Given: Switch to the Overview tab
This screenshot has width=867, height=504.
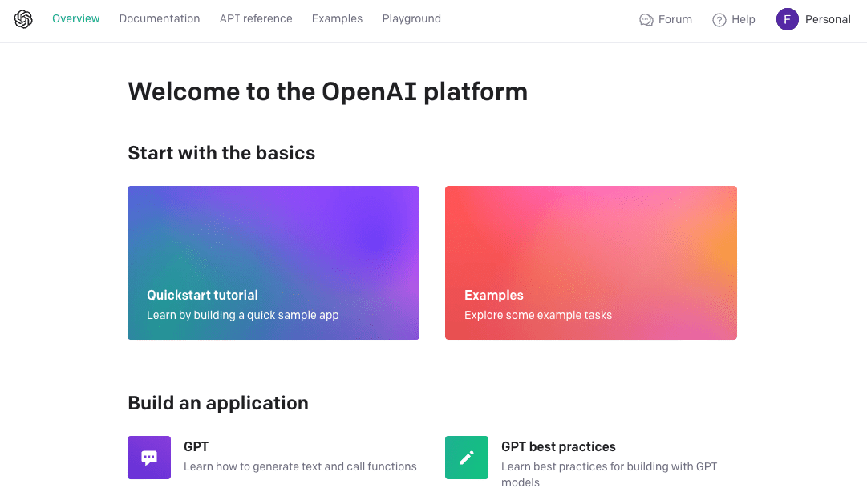Looking at the screenshot, I should 75,18.
